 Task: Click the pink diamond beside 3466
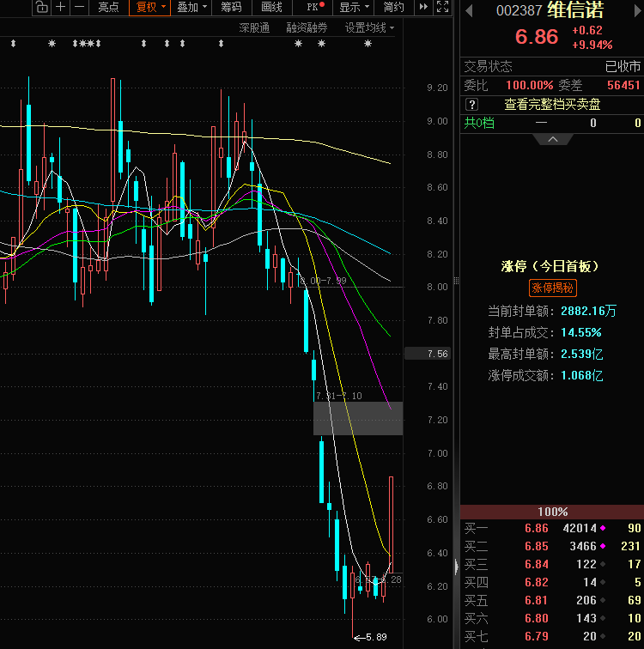point(603,546)
